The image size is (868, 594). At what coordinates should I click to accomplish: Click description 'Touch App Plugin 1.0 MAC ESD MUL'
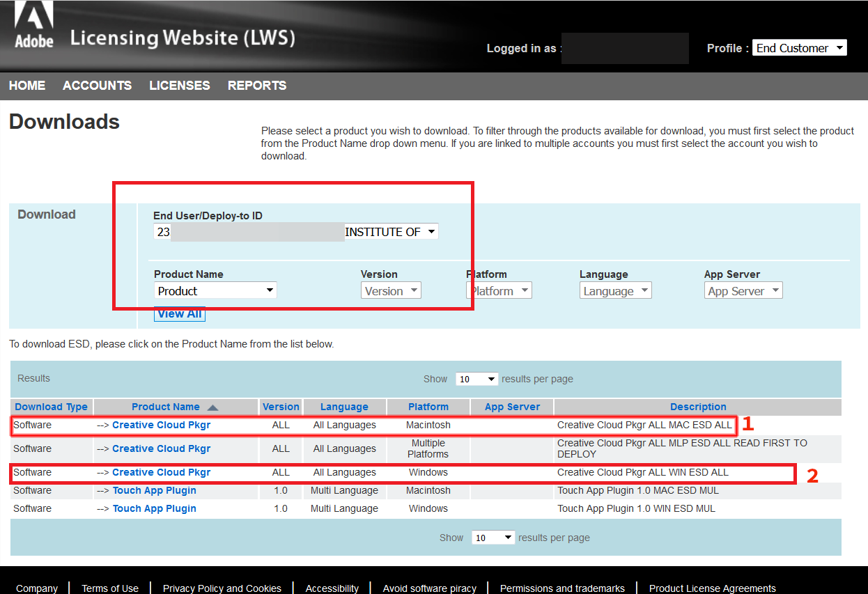click(x=638, y=490)
